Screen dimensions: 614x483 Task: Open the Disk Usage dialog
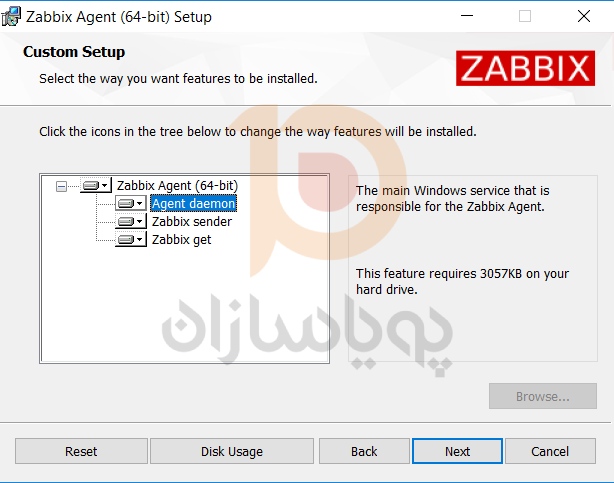232,451
